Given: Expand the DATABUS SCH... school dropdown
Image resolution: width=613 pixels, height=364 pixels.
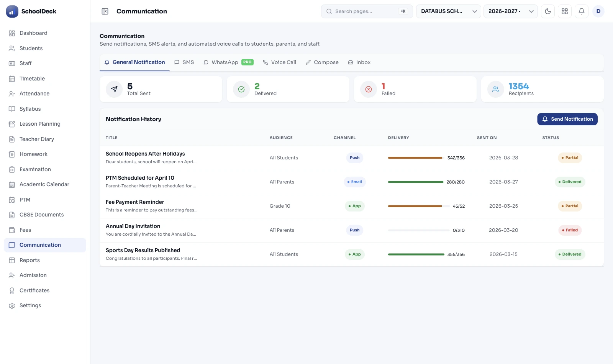Looking at the screenshot, I should [448, 11].
